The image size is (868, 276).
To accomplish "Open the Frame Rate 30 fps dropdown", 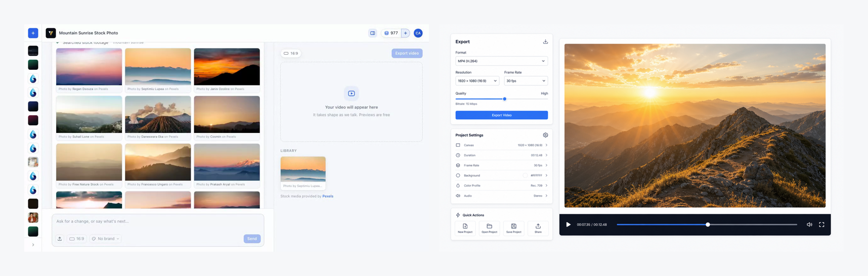I will point(526,81).
